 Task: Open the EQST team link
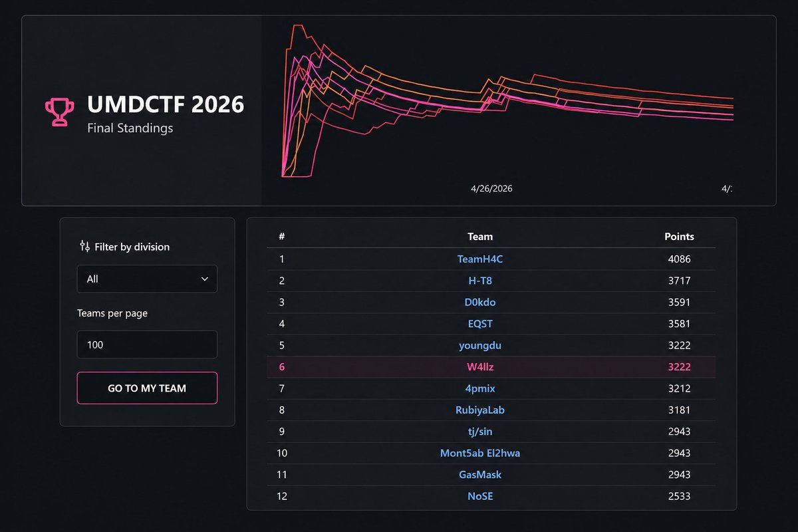pyautogui.click(x=480, y=324)
